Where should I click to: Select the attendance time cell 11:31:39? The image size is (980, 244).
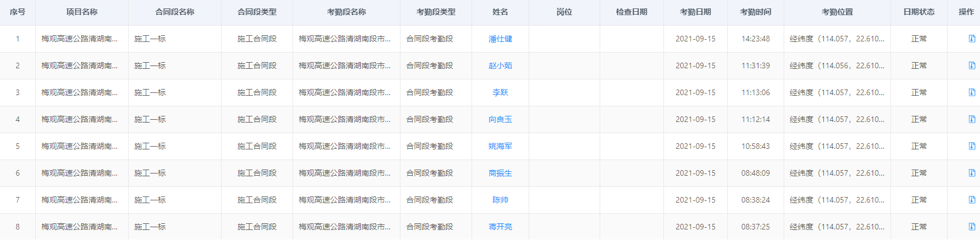tap(755, 65)
